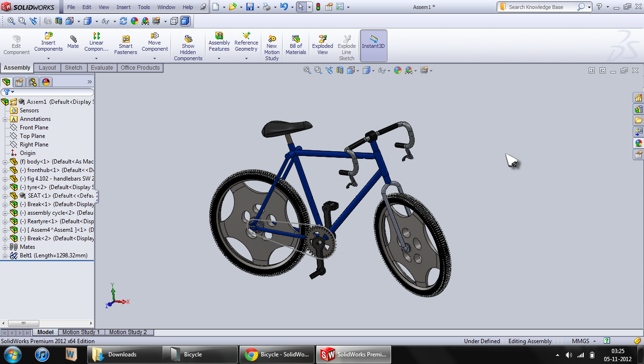Open Bill of Materials tool
The height and width of the screenshot is (364, 644).
[296, 45]
